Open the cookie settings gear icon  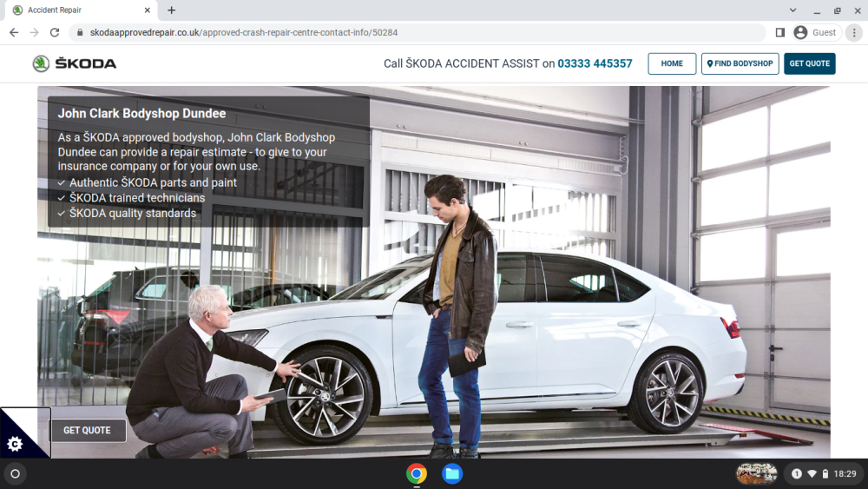tap(15, 444)
